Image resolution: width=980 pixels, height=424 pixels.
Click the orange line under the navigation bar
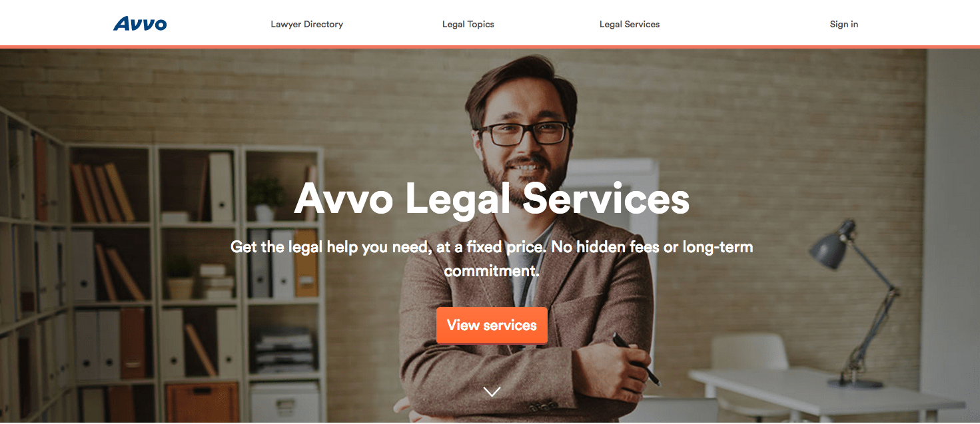click(490, 47)
